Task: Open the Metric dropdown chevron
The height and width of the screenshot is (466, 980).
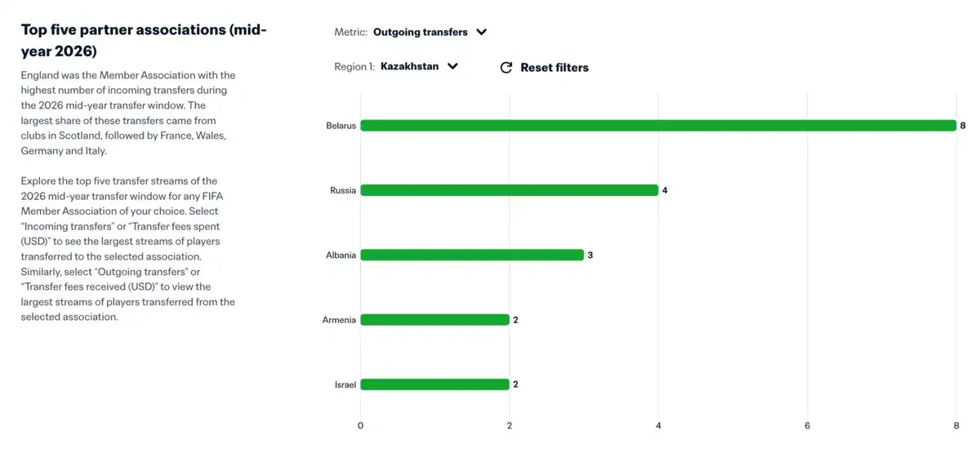Action: 482,33
